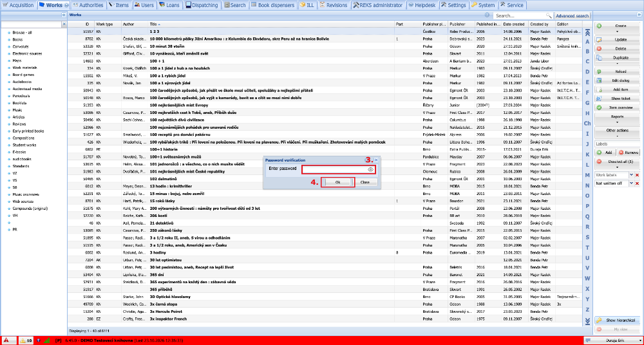Click the red error alert icon in status bar
644x345 pixels.
coord(8,340)
